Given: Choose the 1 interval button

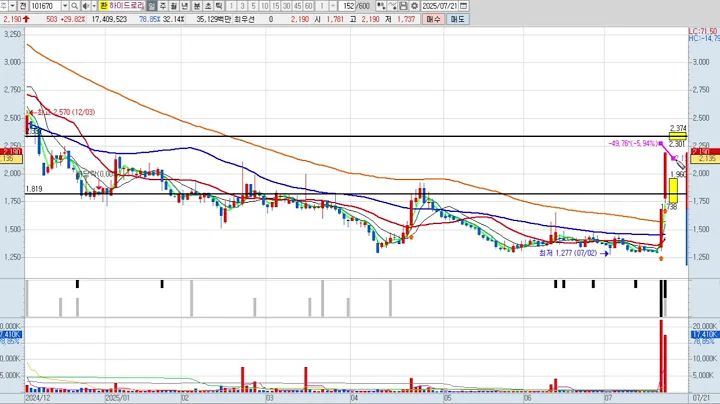Looking at the screenshot, I should (x=231, y=6).
